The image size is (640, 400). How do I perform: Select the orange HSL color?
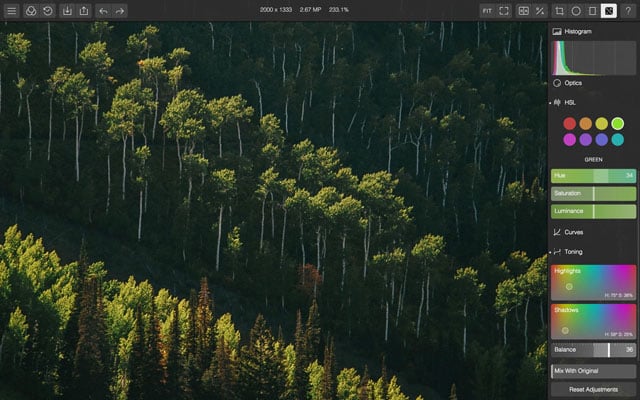585,123
